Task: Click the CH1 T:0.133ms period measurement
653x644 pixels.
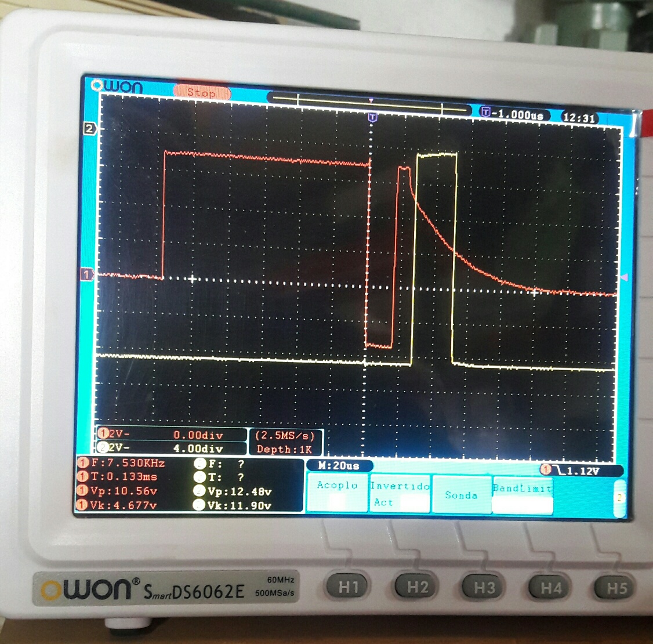Action: tap(118, 476)
